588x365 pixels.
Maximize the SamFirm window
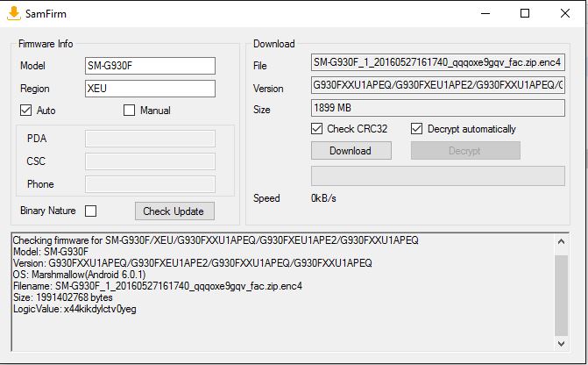pyautogui.click(x=525, y=13)
